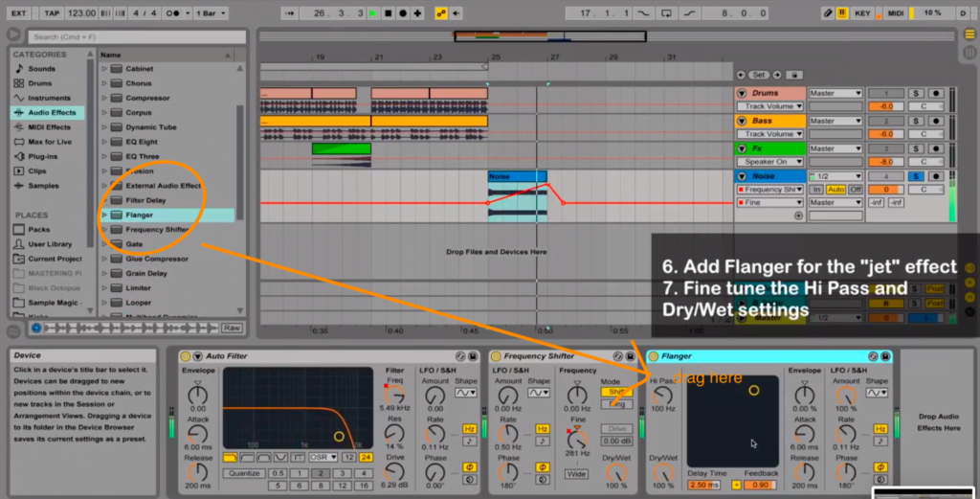Image resolution: width=980 pixels, height=499 pixels.
Task: Select Drums category in browser
Action: click(x=39, y=83)
